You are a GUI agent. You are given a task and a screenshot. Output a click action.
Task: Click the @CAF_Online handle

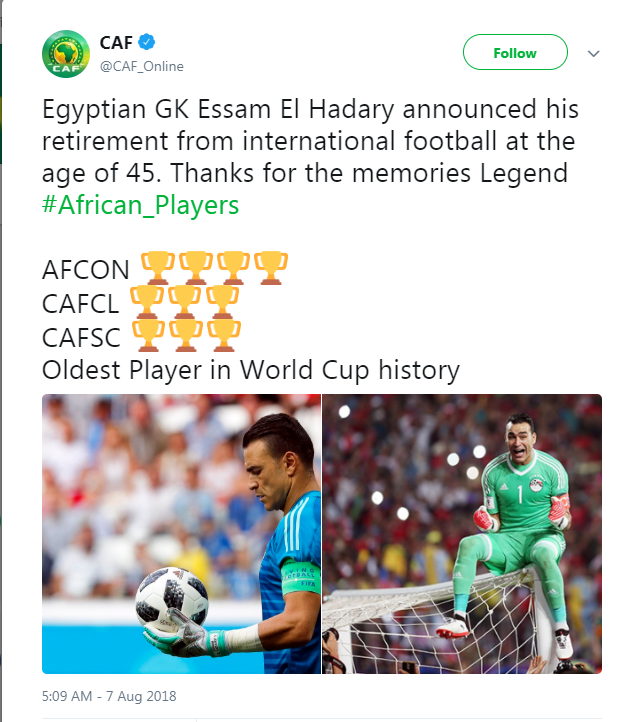(141, 66)
